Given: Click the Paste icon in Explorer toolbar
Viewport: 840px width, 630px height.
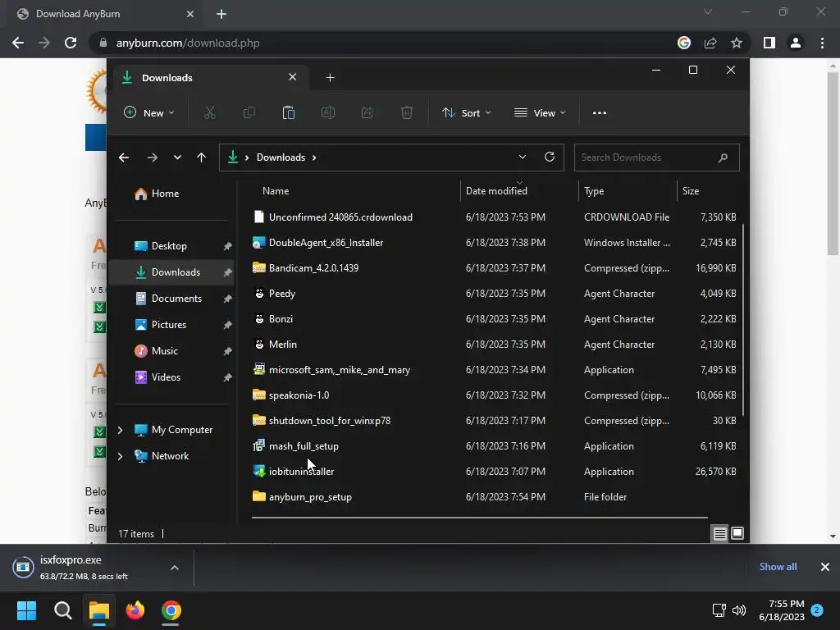Looking at the screenshot, I should (x=288, y=112).
